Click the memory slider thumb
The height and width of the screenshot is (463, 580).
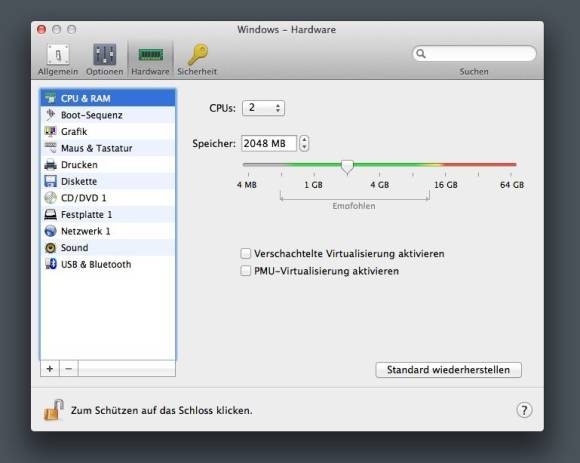tap(347, 167)
